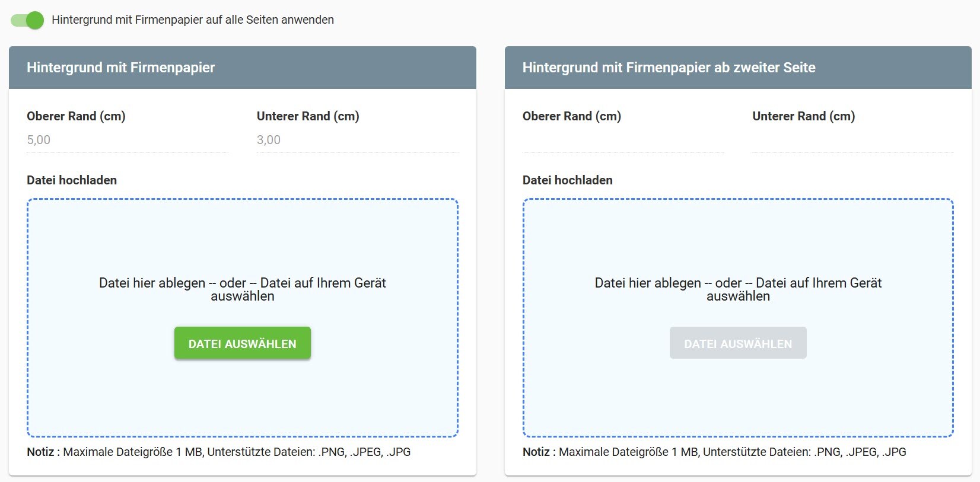Click the grayed-out DATEI AUSWÄHLEN button

737,343
